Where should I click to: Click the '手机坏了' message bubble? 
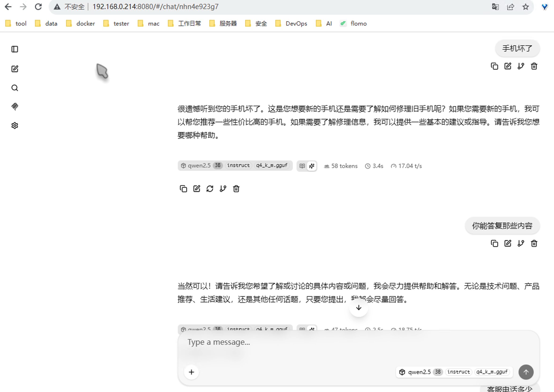click(517, 49)
